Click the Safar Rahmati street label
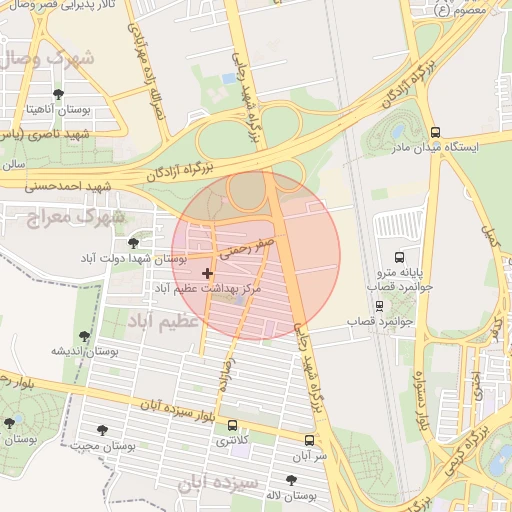This screenshot has width=512, height=512. click(x=247, y=249)
